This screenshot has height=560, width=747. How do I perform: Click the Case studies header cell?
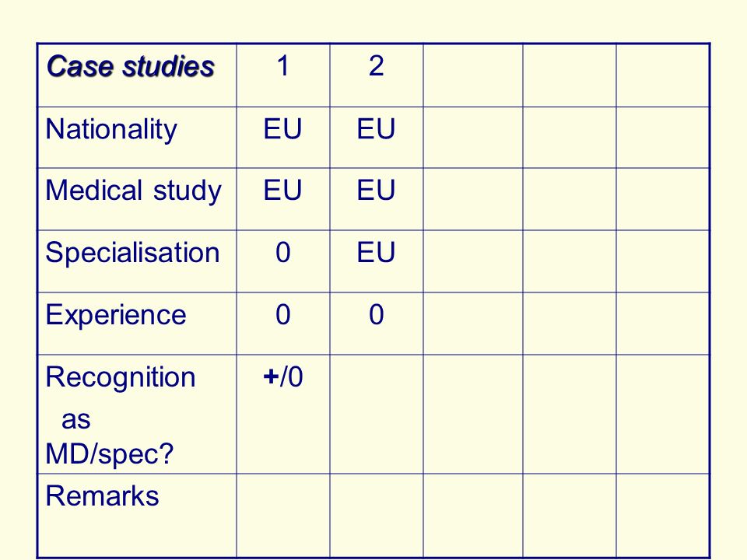click(x=137, y=75)
